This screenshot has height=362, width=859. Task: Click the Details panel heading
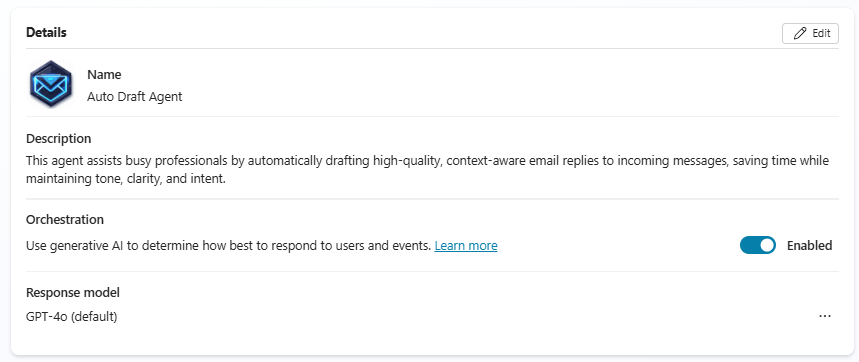click(x=46, y=32)
